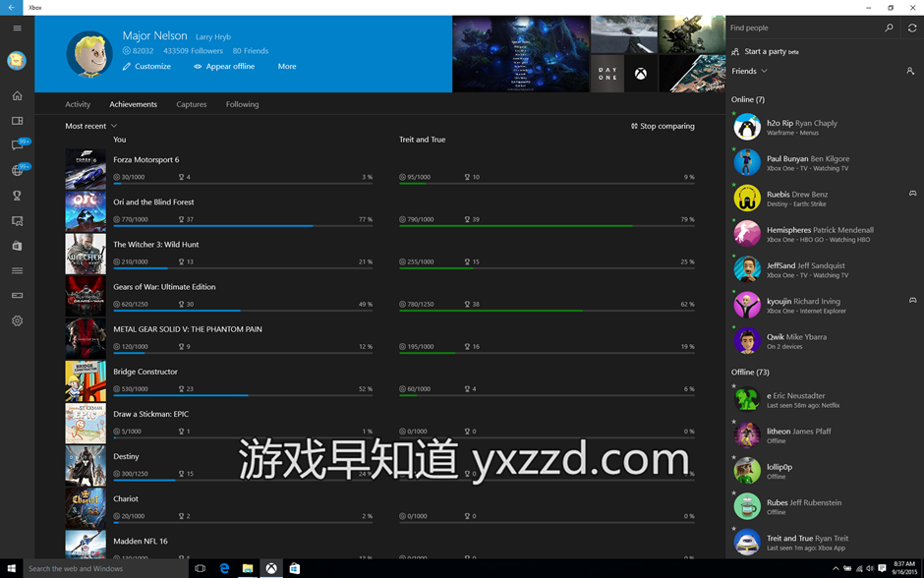The height and width of the screenshot is (578, 924).
Task: Go to Home in the sidebar
Action: tap(17, 95)
